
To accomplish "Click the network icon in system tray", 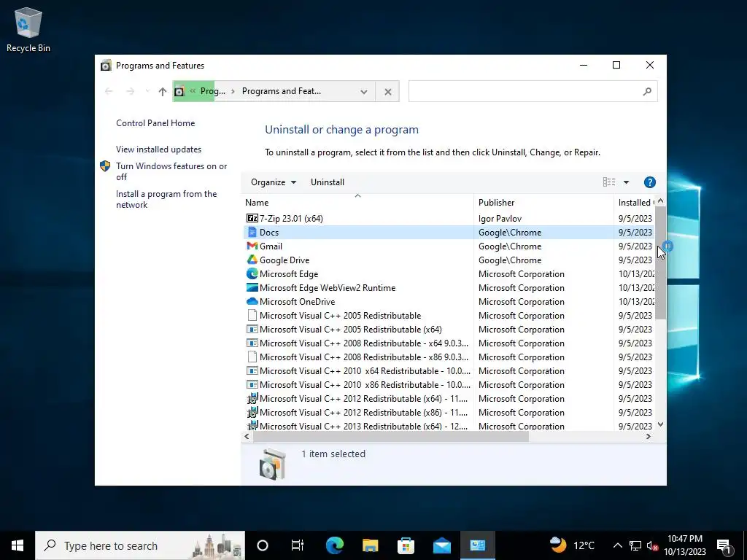I will (x=635, y=545).
